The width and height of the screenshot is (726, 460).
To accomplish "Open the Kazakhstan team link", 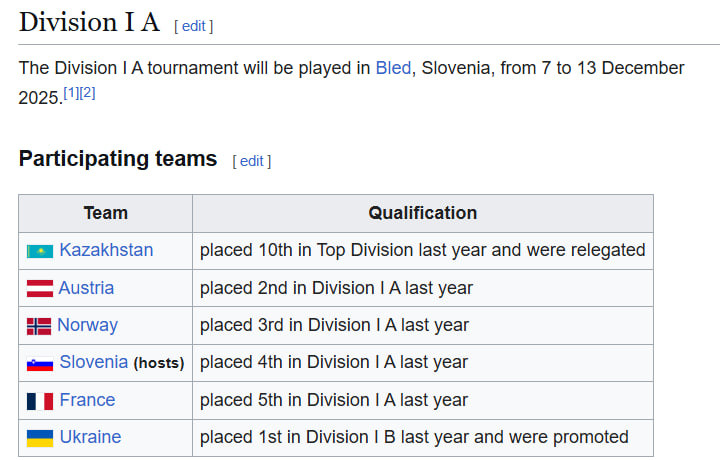I will click(x=106, y=250).
